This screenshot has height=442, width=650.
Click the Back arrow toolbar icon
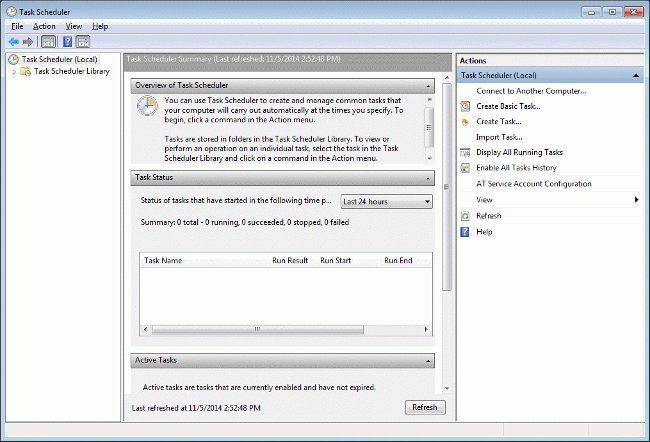pos(14,42)
